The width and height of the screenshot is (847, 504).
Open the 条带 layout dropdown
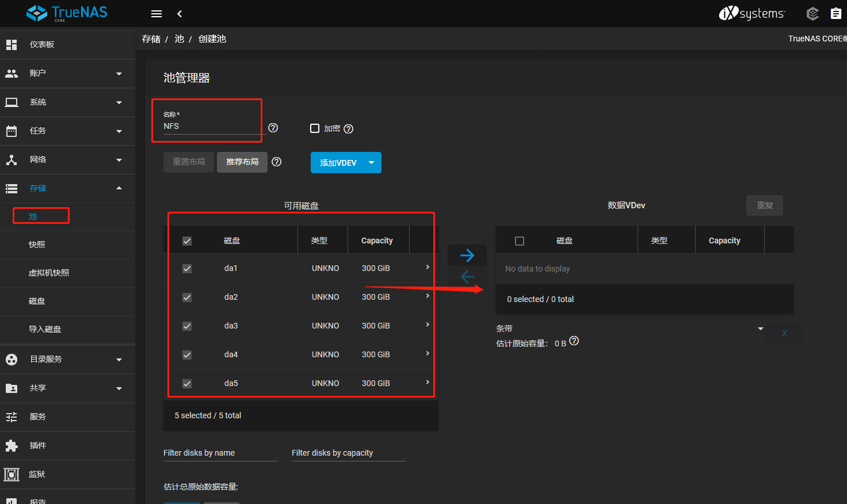(630, 329)
